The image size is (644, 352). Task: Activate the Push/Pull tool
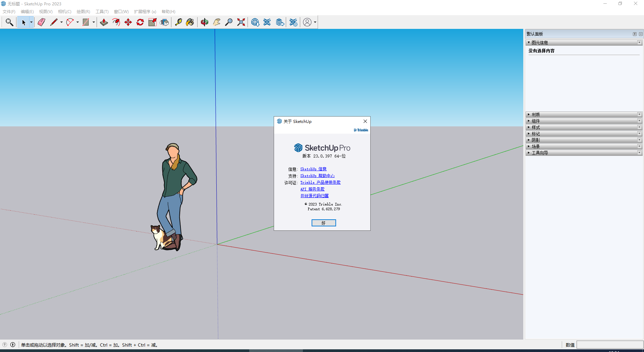click(104, 22)
